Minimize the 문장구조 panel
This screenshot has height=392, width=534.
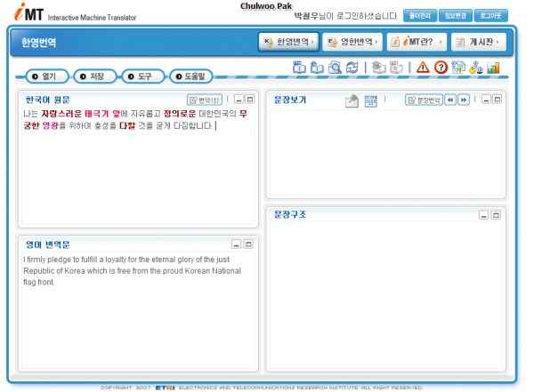tap(483, 215)
